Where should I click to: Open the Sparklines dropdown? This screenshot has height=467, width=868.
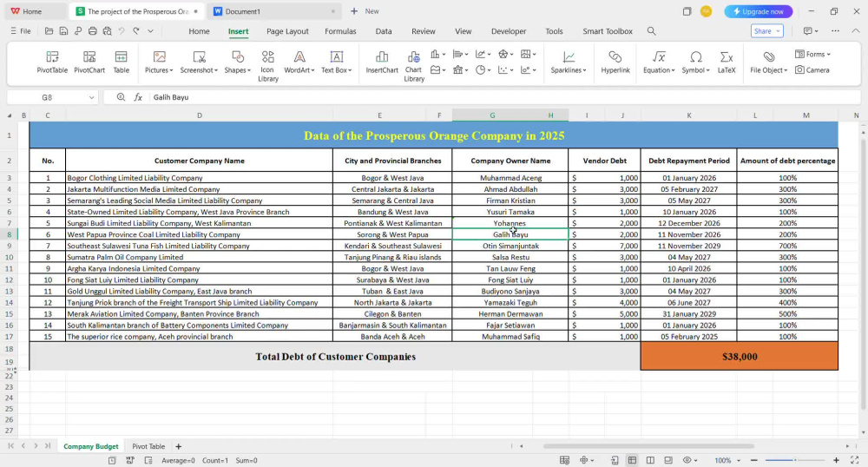tap(569, 62)
